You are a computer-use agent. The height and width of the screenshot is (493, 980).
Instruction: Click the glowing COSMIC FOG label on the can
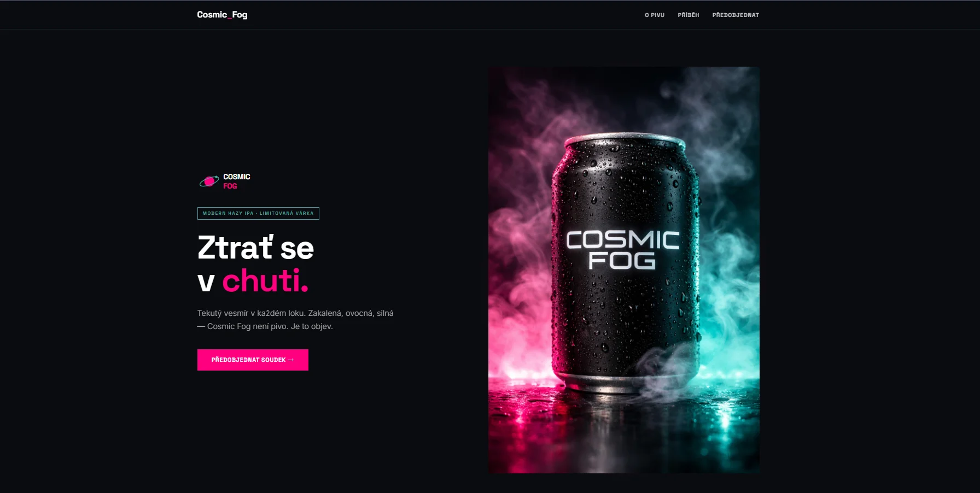(622, 250)
